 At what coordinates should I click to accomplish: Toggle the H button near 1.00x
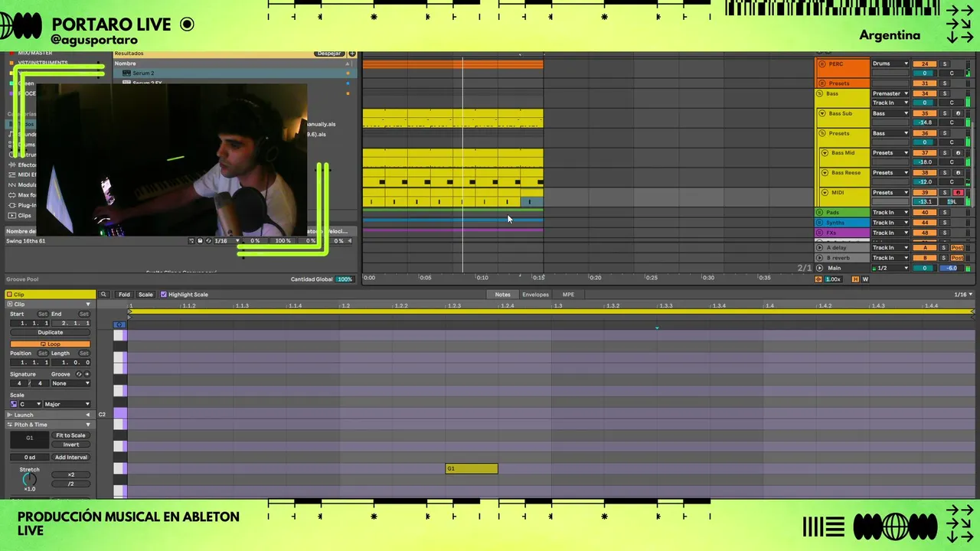[855, 279]
